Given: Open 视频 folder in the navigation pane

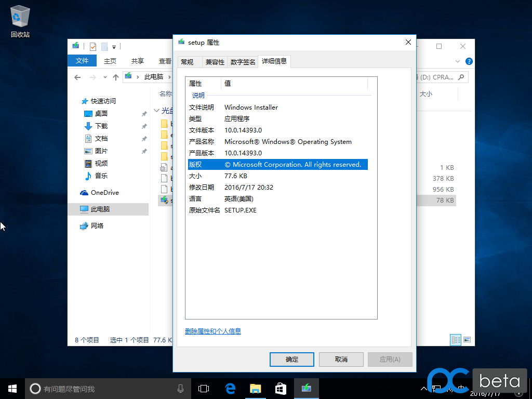Looking at the screenshot, I should 101,164.
